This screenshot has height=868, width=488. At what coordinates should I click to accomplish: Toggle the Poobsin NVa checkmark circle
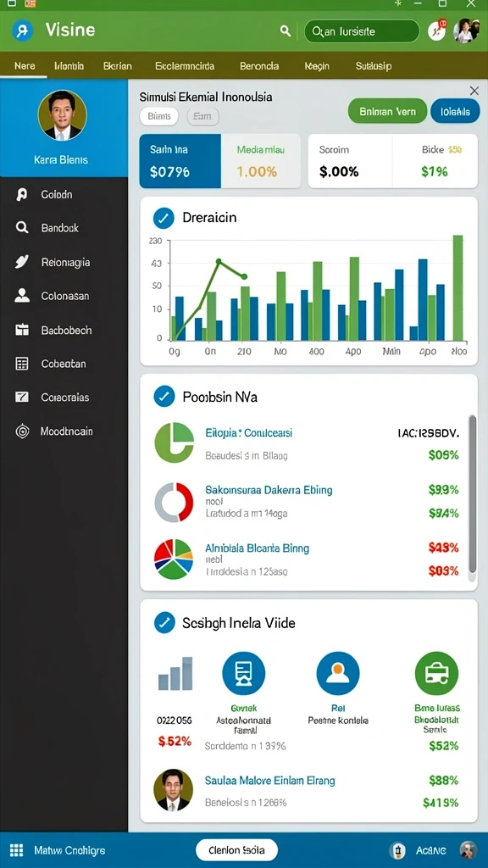163,397
